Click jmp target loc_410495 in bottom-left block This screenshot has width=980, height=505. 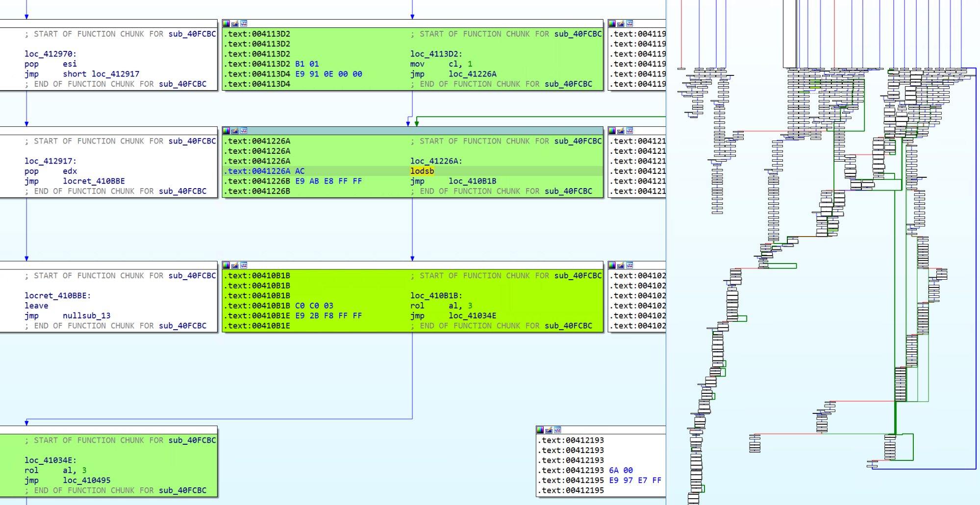click(86, 481)
